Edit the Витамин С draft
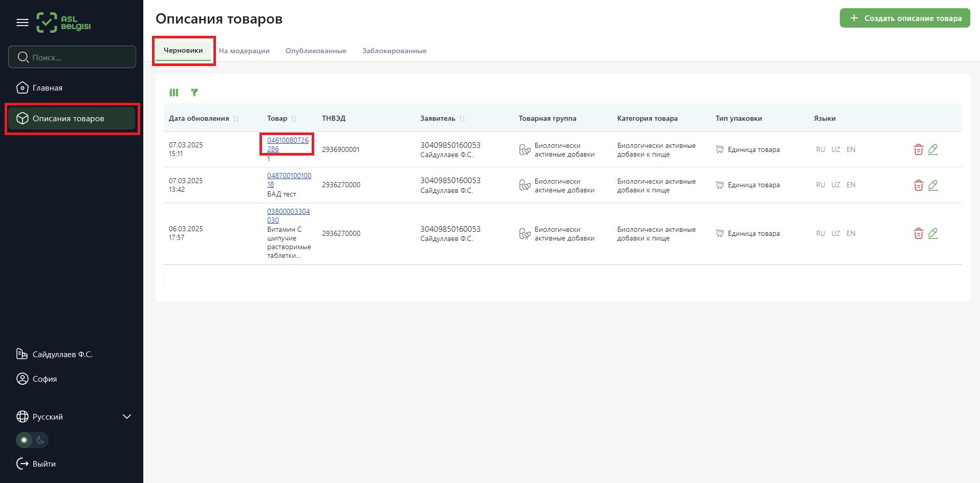This screenshot has width=980, height=483. click(933, 233)
